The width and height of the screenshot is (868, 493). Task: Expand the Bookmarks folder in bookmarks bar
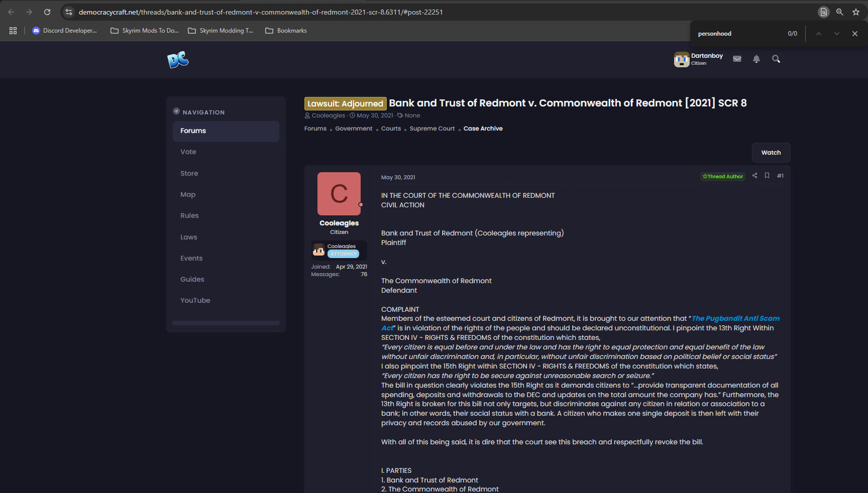(286, 31)
